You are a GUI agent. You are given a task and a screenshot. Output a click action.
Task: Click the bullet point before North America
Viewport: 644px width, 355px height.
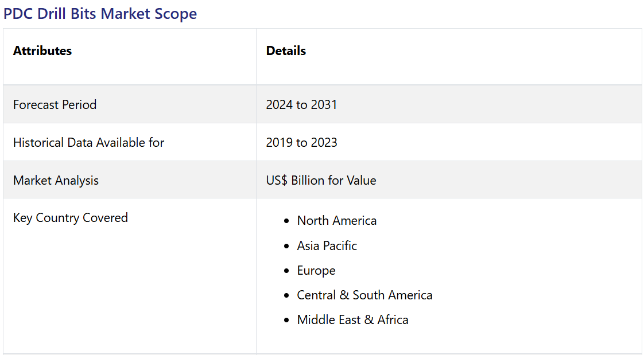(286, 221)
